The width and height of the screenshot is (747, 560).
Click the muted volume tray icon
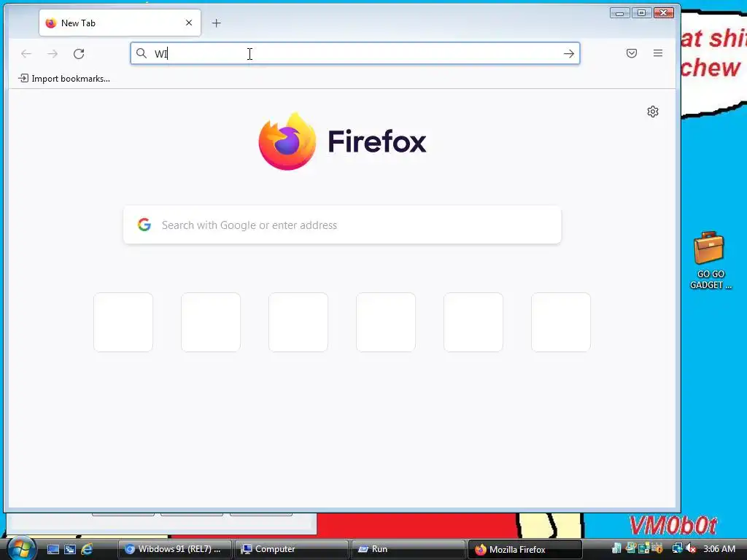[691, 548]
